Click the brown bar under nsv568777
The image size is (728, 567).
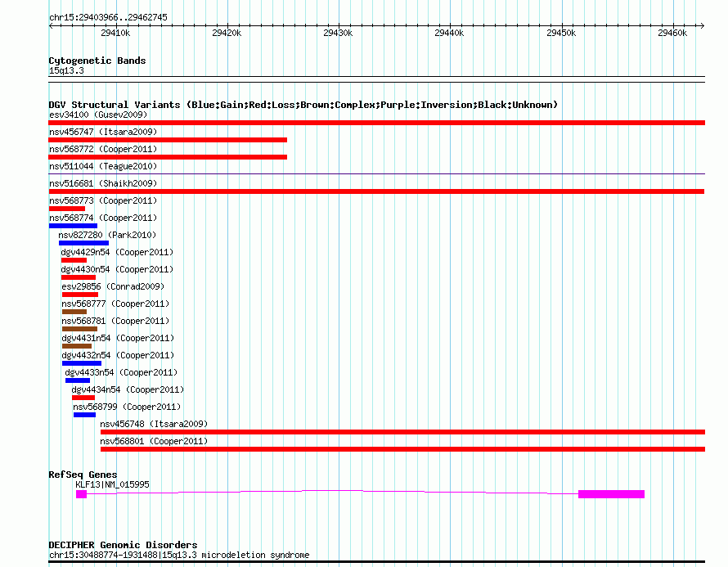[74, 312]
